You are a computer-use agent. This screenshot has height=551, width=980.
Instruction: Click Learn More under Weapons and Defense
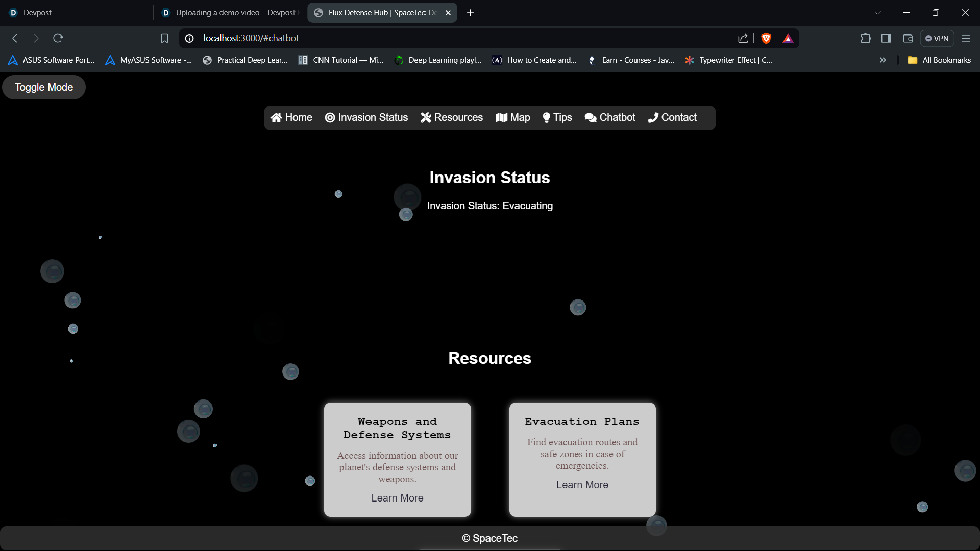(397, 498)
